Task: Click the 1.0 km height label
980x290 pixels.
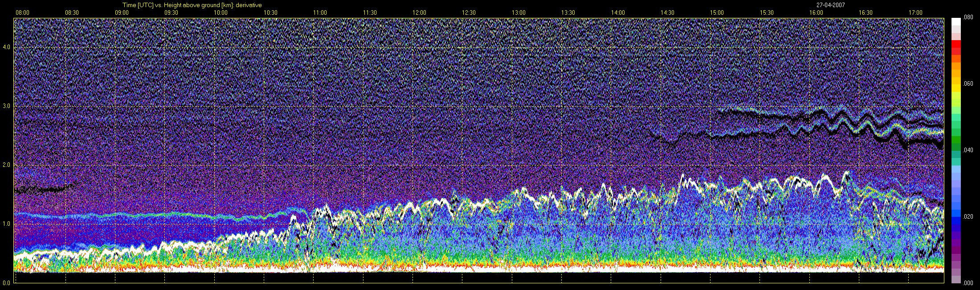Action: (x=7, y=224)
